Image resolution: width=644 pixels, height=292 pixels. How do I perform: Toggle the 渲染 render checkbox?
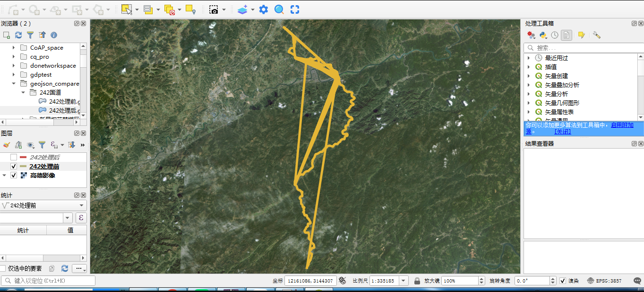click(563, 281)
